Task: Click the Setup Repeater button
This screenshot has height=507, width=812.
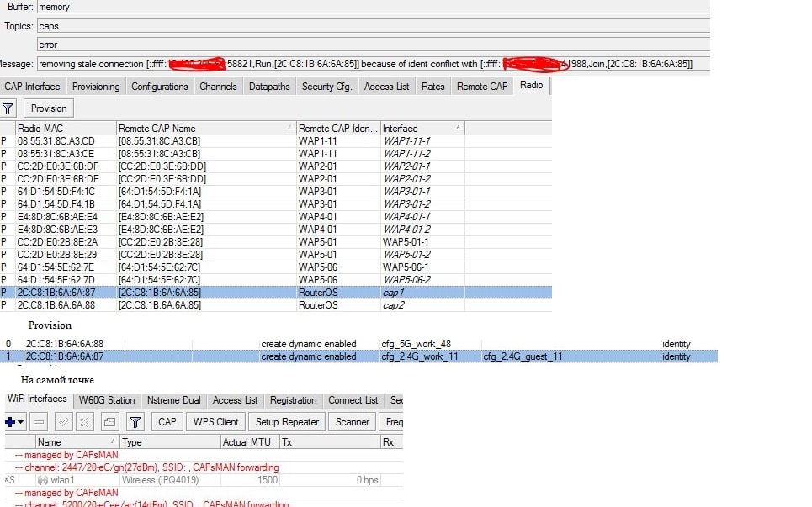Action: tap(287, 422)
